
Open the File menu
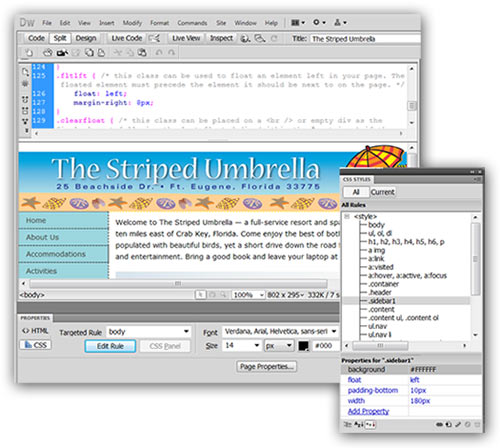click(47, 23)
